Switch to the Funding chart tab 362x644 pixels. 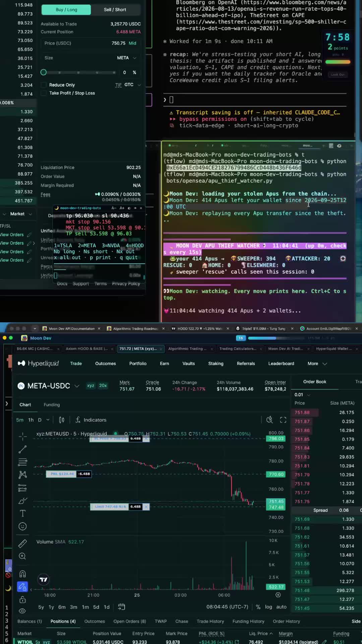52,405
